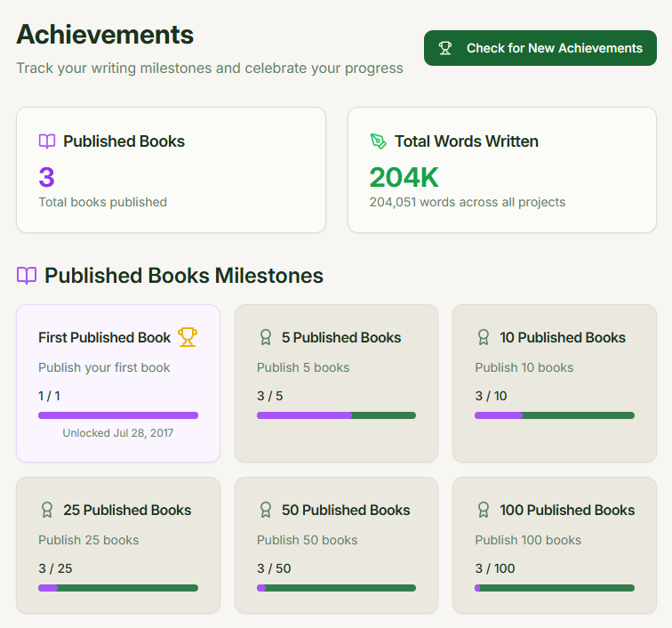This screenshot has height=628, width=672.
Task: Click the 100 Published Books progress bar
Action: (x=555, y=588)
